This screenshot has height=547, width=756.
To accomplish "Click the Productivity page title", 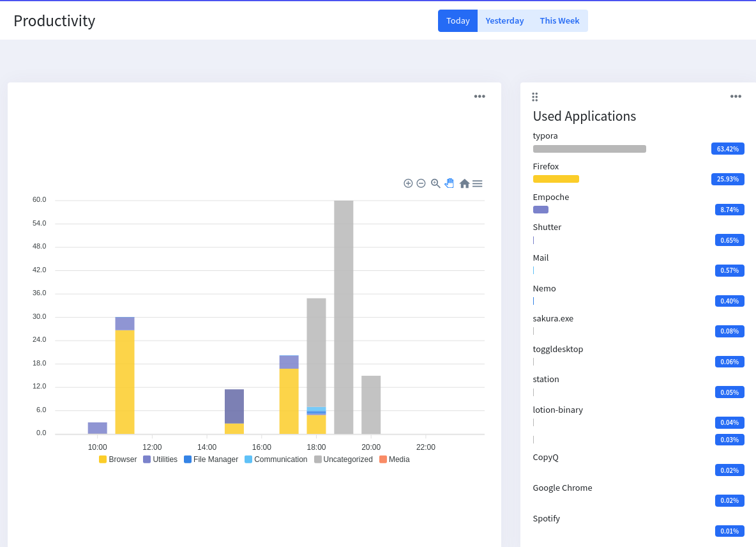I will [x=54, y=20].
